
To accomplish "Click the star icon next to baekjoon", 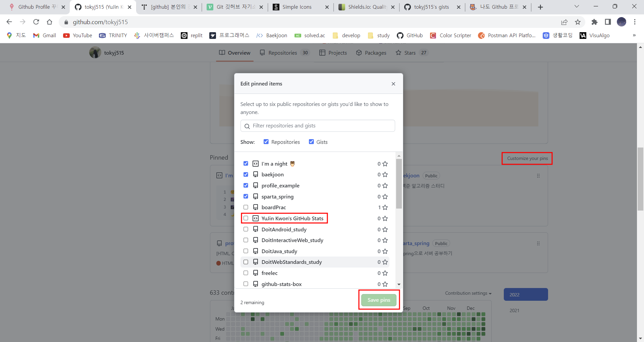I will pyautogui.click(x=385, y=175).
